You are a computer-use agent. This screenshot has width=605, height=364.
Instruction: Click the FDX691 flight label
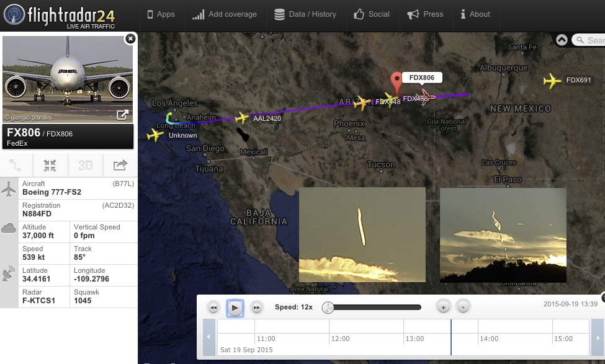tap(578, 80)
